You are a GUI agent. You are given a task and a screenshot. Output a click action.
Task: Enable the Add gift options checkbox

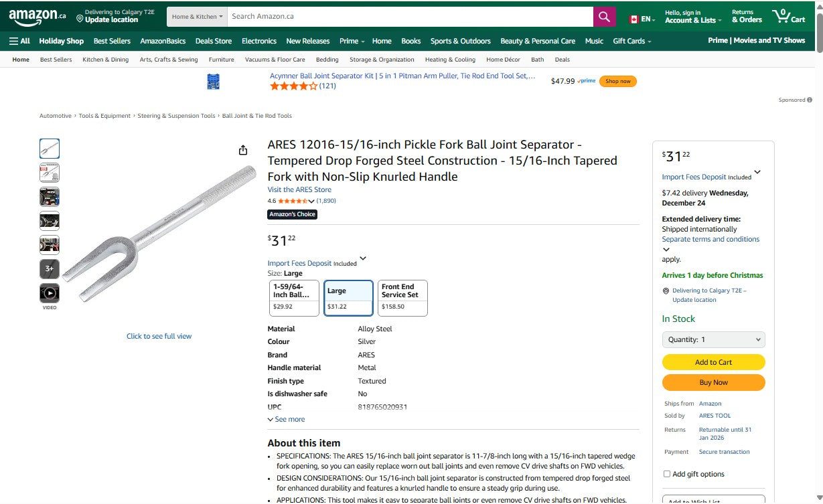(x=667, y=474)
